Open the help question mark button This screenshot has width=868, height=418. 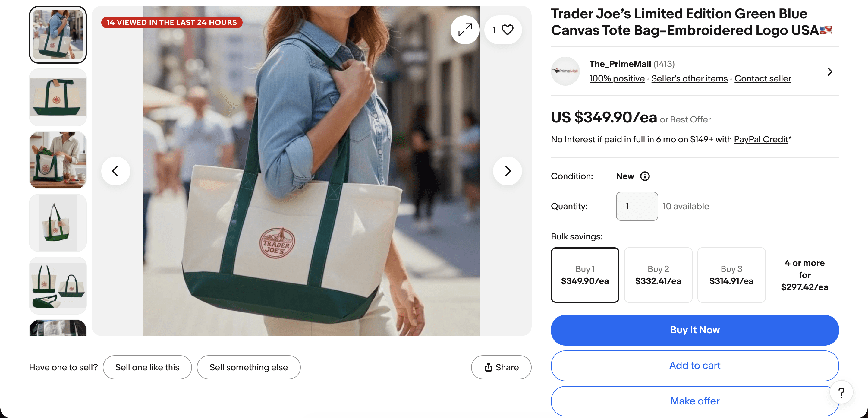(x=841, y=392)
